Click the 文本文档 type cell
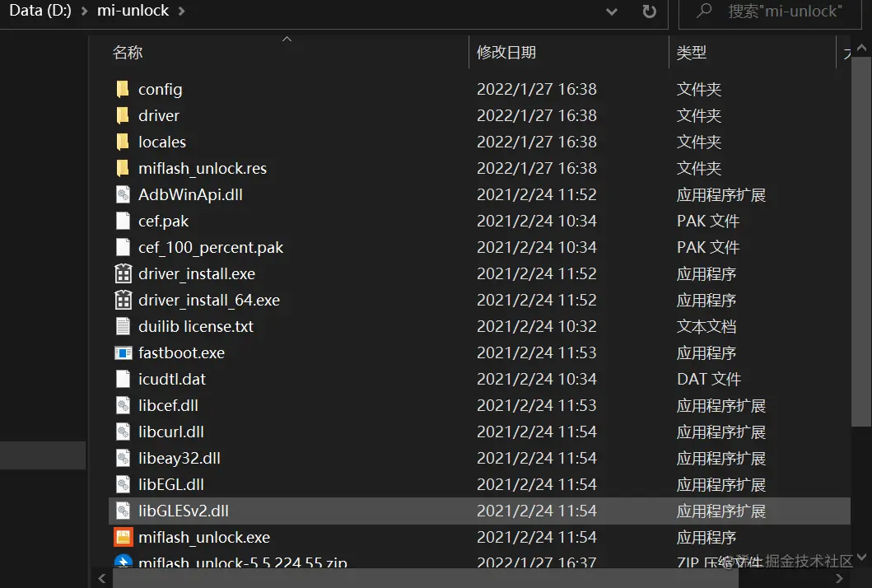872x588 pixels. point(706,326)
